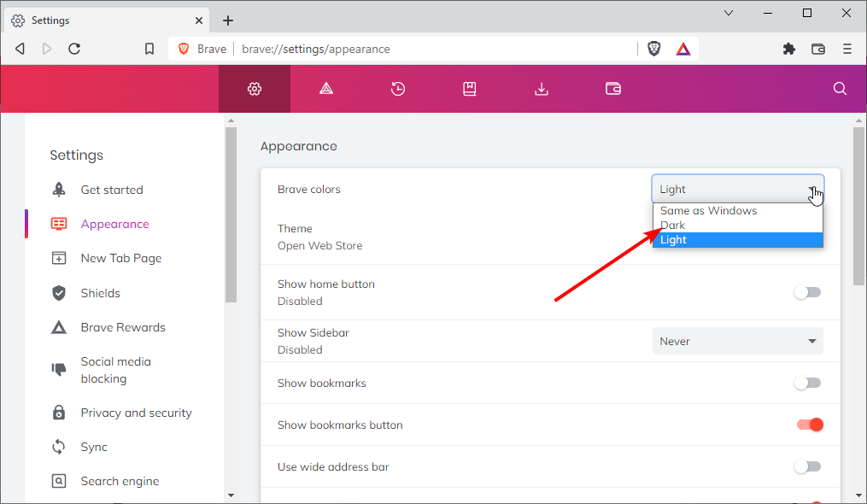
Task: Open Rewards triangle in the pink header
Action: point(326,89)
